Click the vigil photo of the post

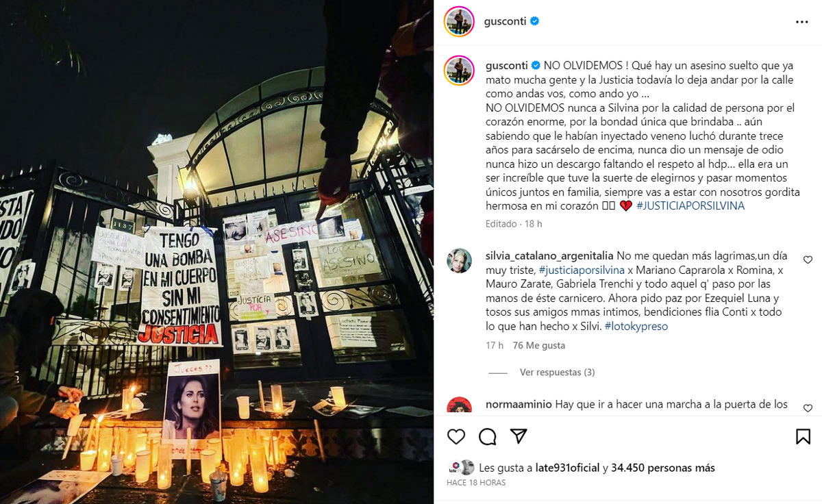[216, 252]
